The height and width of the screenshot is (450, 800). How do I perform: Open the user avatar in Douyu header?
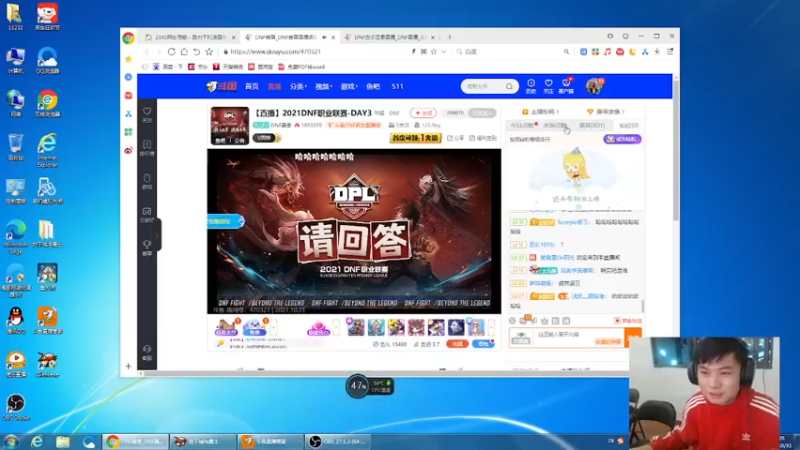point(594,86)
